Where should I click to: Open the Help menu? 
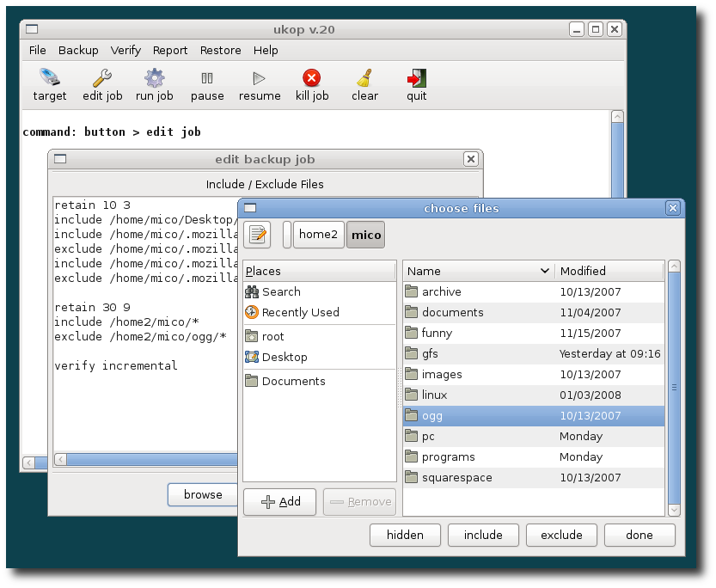266,50
